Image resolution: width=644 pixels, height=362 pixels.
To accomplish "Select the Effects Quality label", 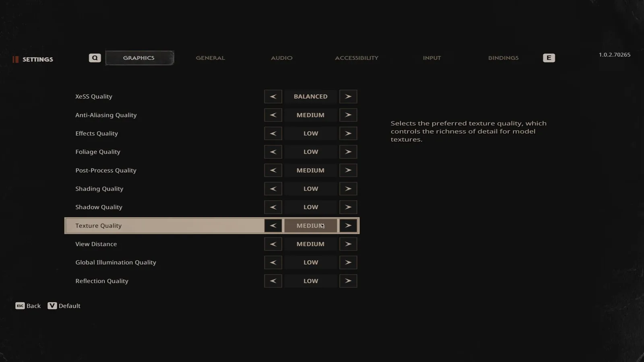I will tap(97, 134).
